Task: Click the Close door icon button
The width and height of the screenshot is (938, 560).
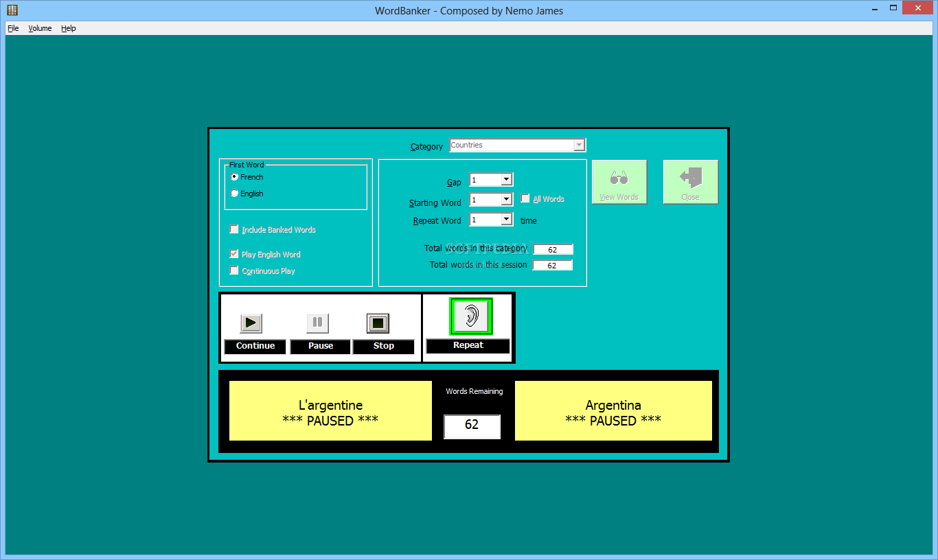Action: point(691,182)
